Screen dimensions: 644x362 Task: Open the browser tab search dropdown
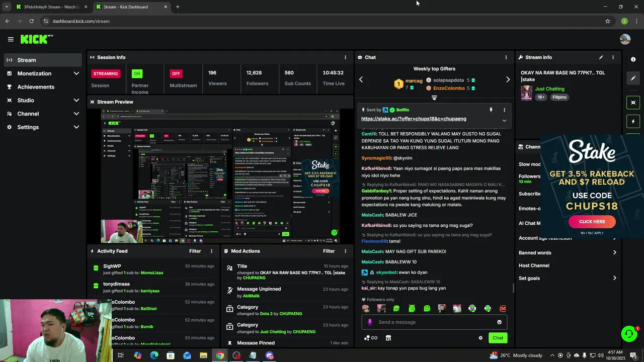7,7
